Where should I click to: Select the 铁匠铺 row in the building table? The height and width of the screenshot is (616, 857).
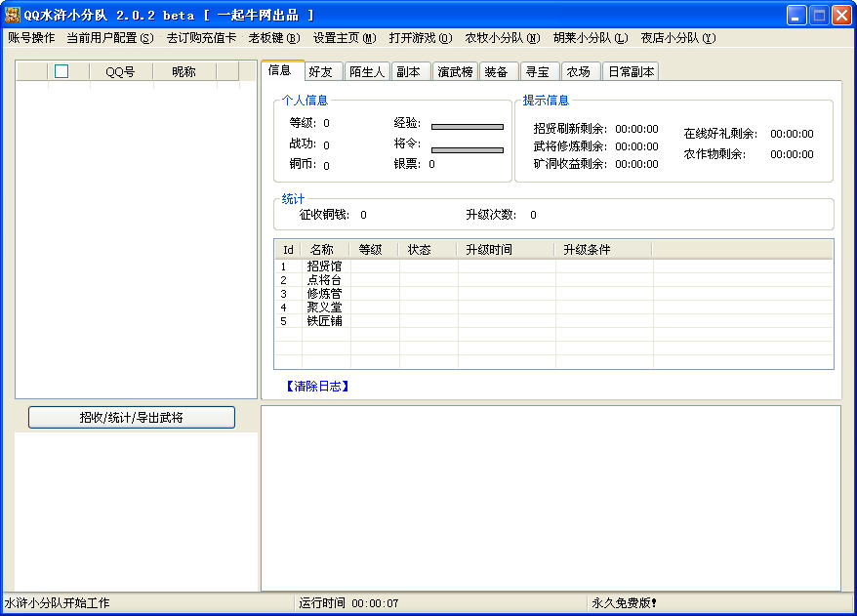click(324, 321)
